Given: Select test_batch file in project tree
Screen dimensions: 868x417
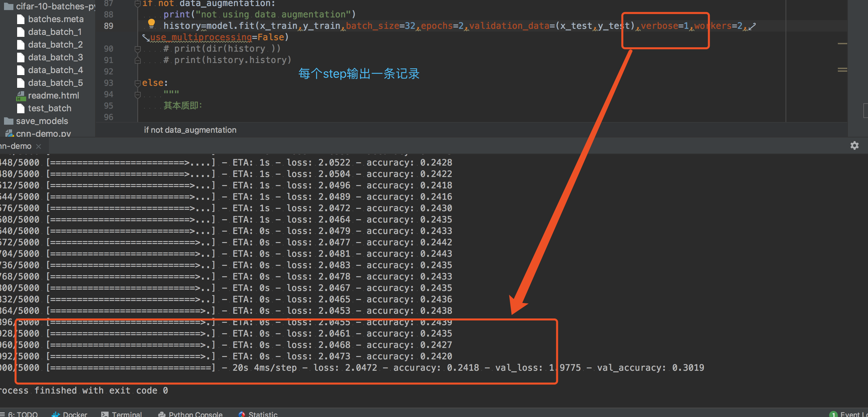Looking at the screenshot, I should tap(50, 108).
